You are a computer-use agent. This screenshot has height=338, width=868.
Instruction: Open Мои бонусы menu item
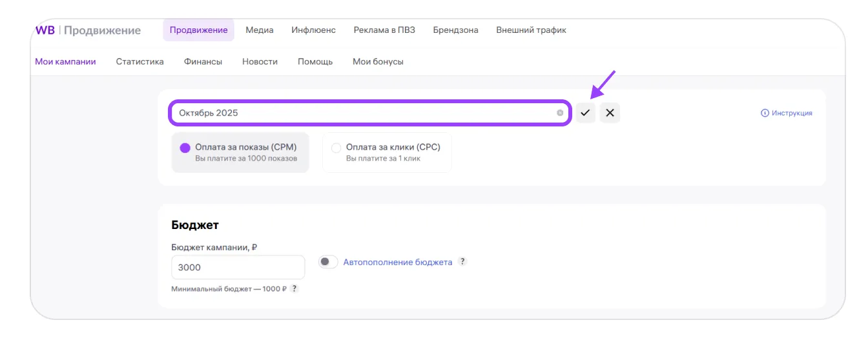pyautogui.click(x=378, y=62)
